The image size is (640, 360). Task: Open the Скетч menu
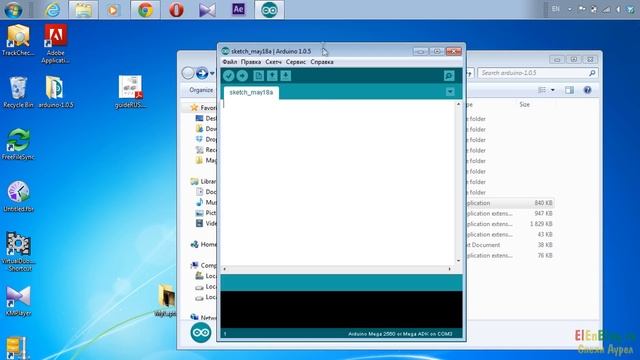tap(273, 62)
